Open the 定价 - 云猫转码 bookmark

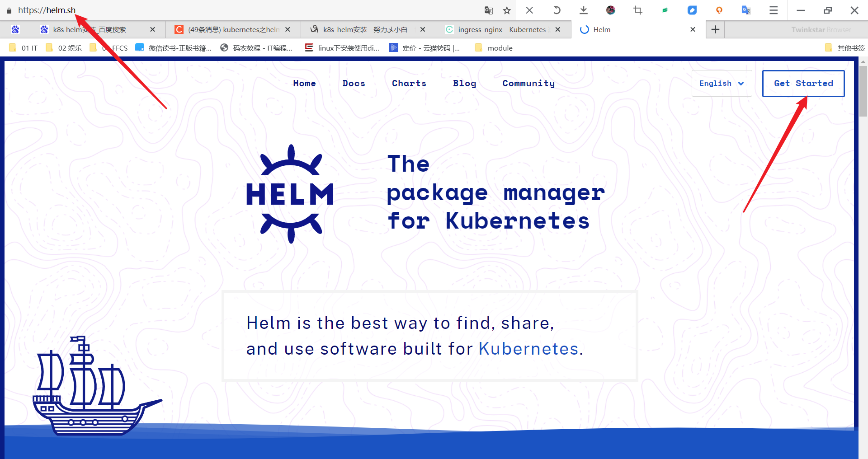425,48
